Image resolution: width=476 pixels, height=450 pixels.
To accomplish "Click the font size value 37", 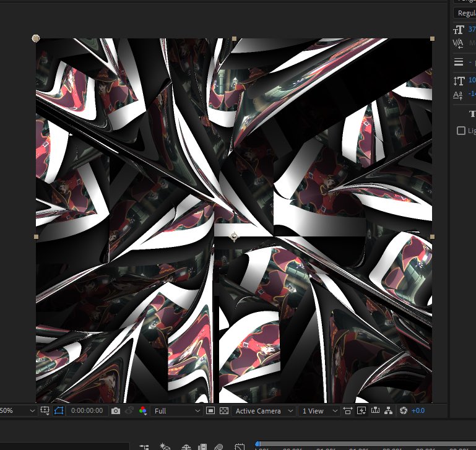I will pos(472,29).
